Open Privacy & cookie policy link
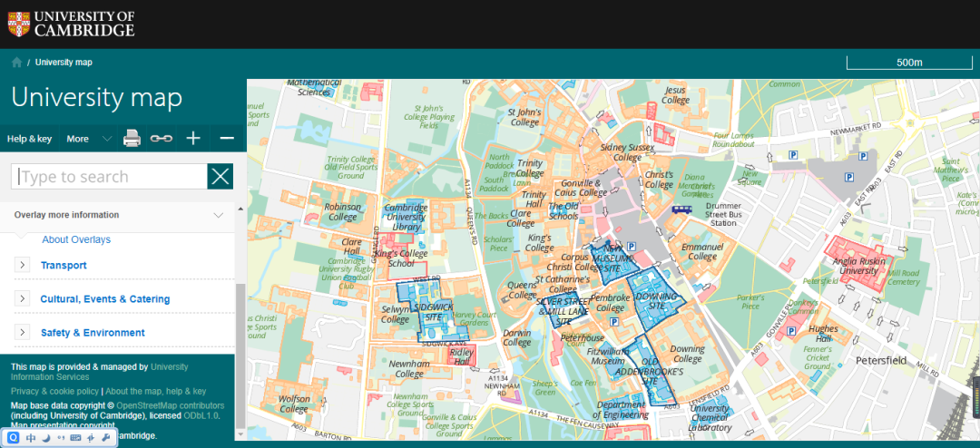The width and height of the screenshot is (980, 448). tap(54, 391)
